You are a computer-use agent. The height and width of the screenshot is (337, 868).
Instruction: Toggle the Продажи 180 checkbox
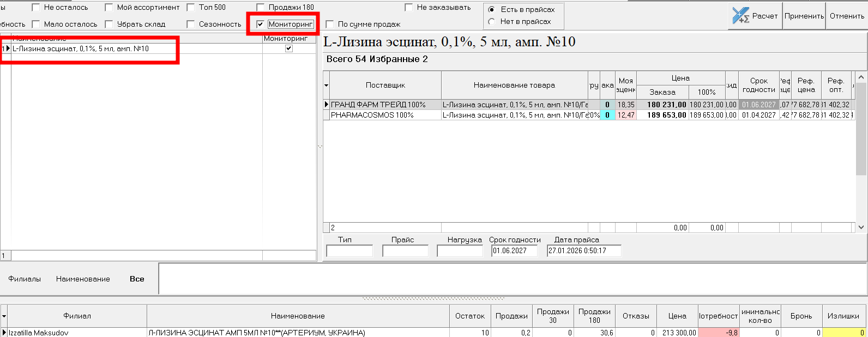(x=261, y=8)
